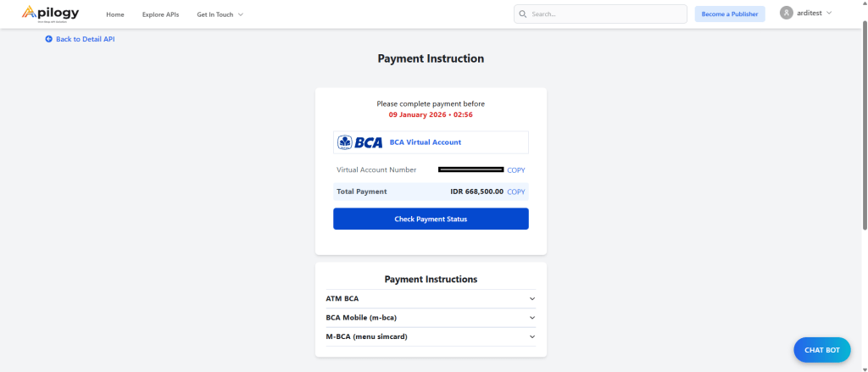Go to Explore APIs

pyautogui.click(x=160, y=14)
